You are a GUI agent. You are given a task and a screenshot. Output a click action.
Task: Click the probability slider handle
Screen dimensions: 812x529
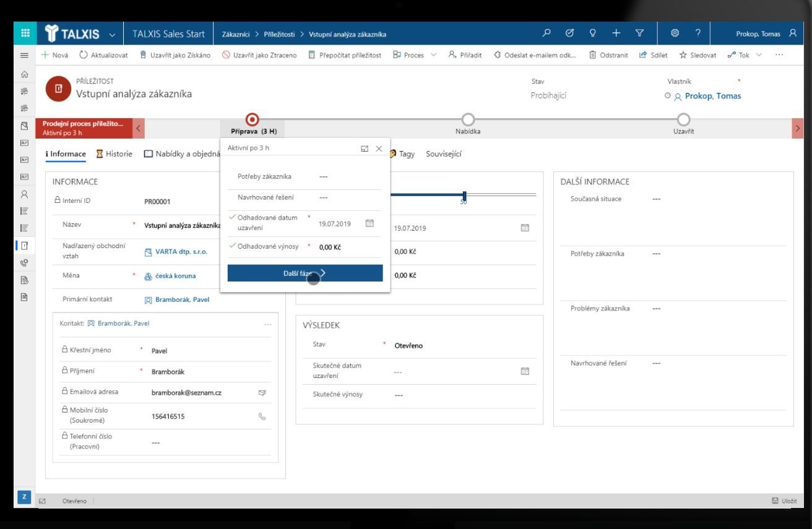tap(464, 196)
